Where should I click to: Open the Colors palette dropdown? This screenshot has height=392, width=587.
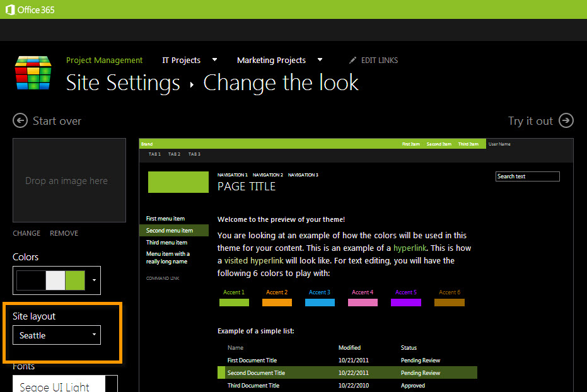(94, 280)
